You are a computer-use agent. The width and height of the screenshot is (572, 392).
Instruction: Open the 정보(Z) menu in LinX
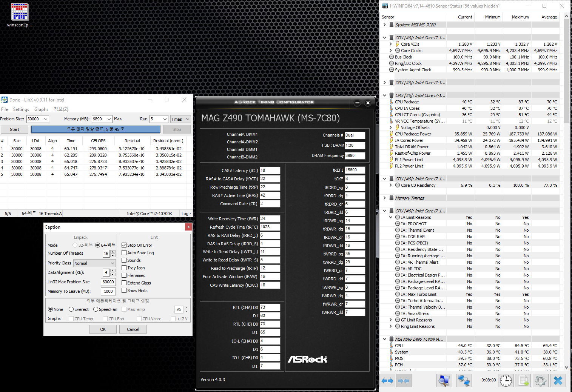[61, 109]
